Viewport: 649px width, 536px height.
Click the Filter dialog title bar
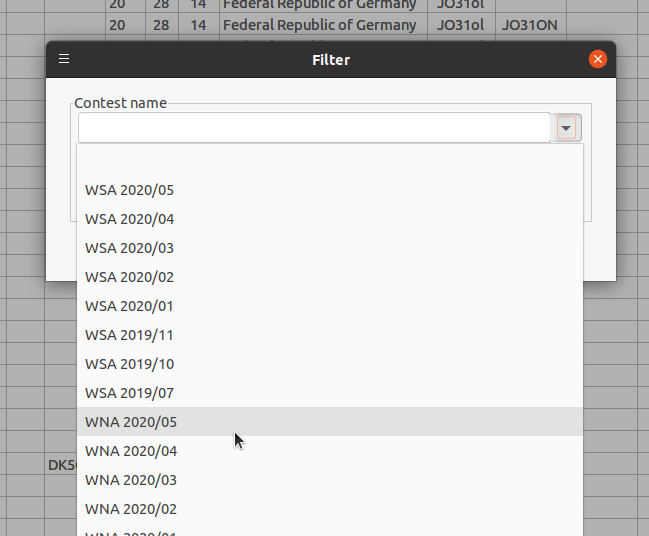pyautogui.click(x=331, y=60)
